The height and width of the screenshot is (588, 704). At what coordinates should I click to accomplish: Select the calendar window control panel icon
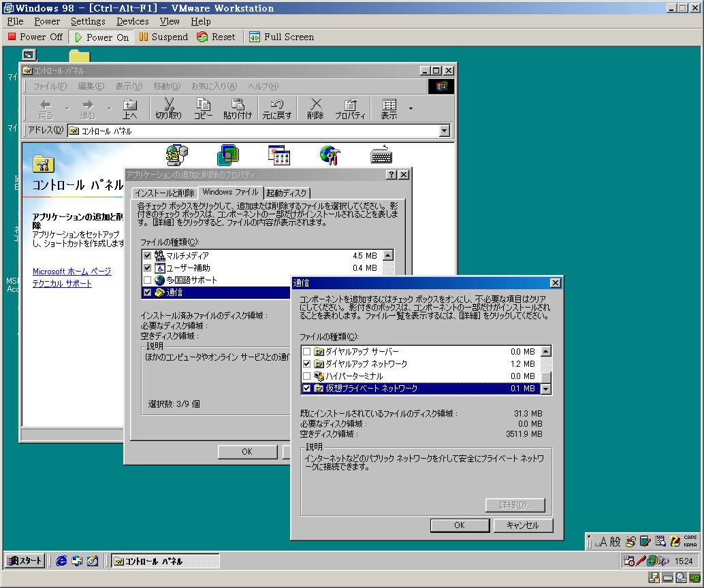click(x=279, y=155)
